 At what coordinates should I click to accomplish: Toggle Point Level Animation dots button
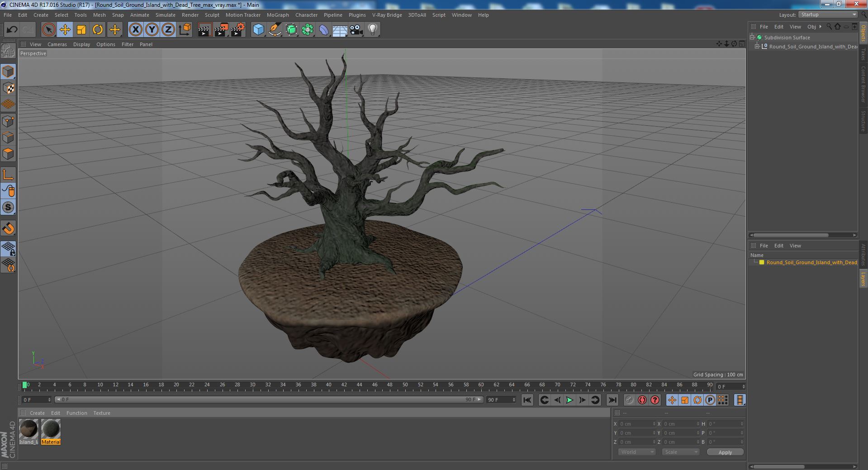click(x=722, y=400)
